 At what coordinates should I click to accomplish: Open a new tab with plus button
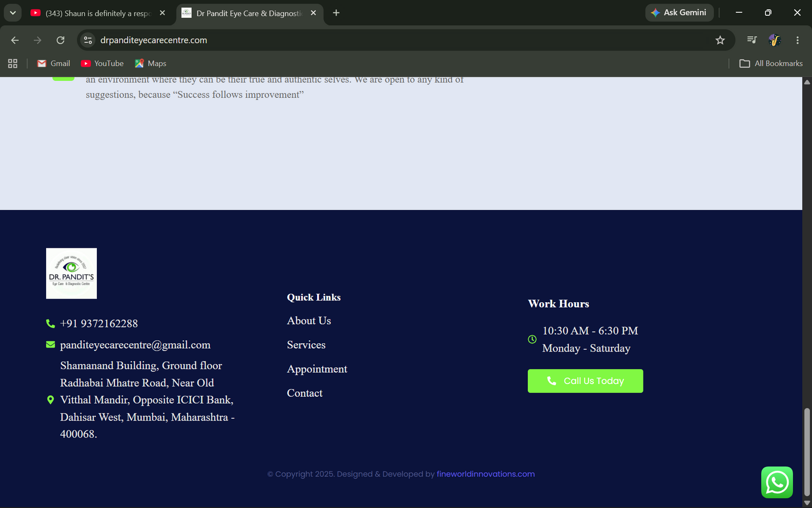[336, 13]
